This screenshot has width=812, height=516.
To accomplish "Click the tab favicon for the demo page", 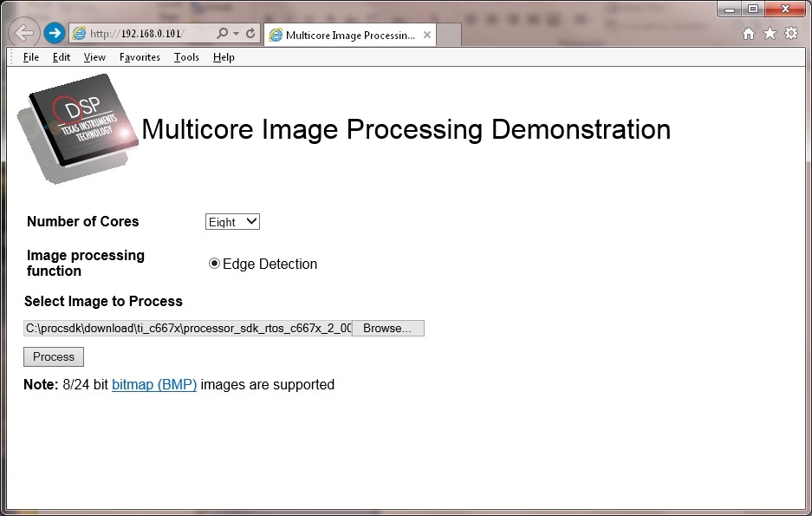I will (x=276, y=36).
